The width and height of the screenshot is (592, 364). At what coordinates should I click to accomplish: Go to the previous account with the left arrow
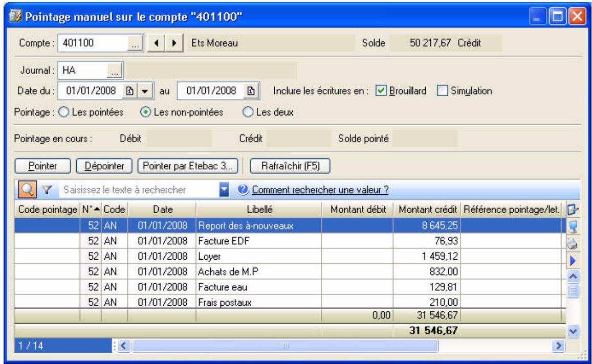tap(156, 42)
